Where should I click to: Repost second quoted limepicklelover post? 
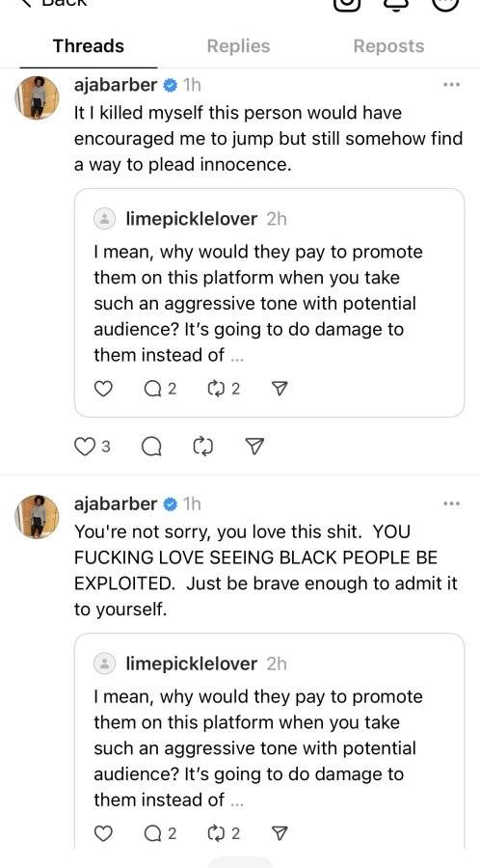click(224, 833)
